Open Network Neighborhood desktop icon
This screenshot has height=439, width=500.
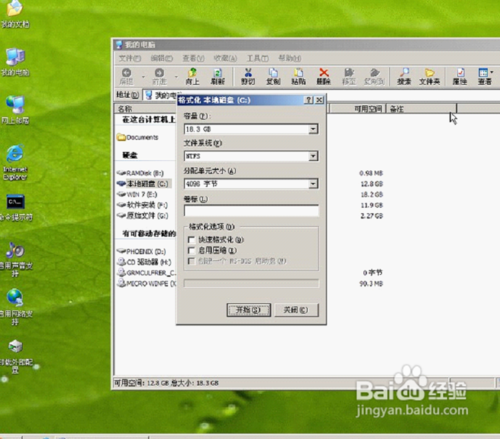point(15,110)
